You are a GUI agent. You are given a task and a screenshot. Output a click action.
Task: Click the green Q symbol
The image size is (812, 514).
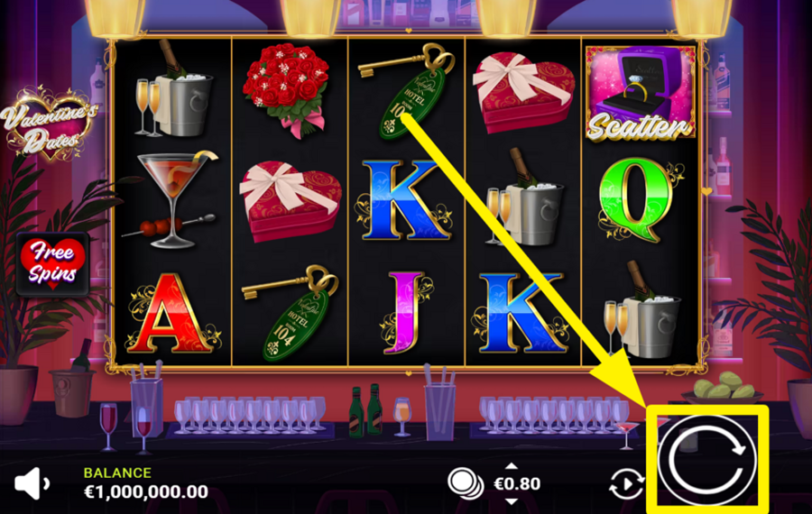point(641,200)
